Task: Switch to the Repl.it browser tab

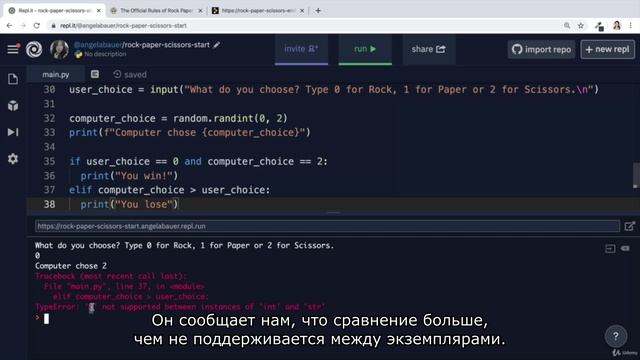Action: click(54, 11)
